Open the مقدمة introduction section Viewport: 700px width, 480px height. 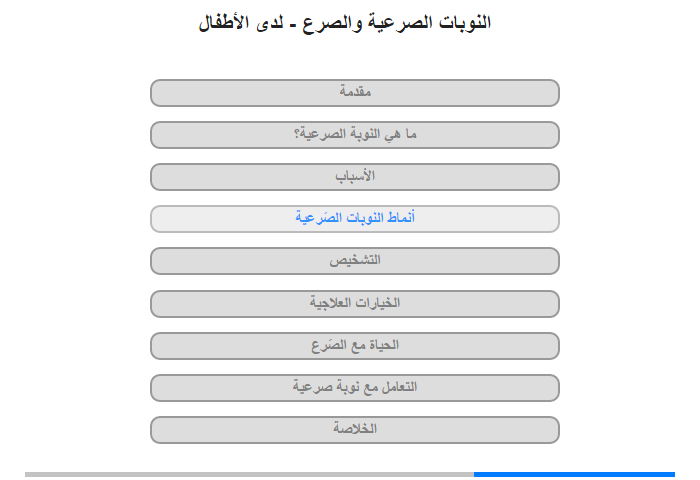tap(354, 93)
